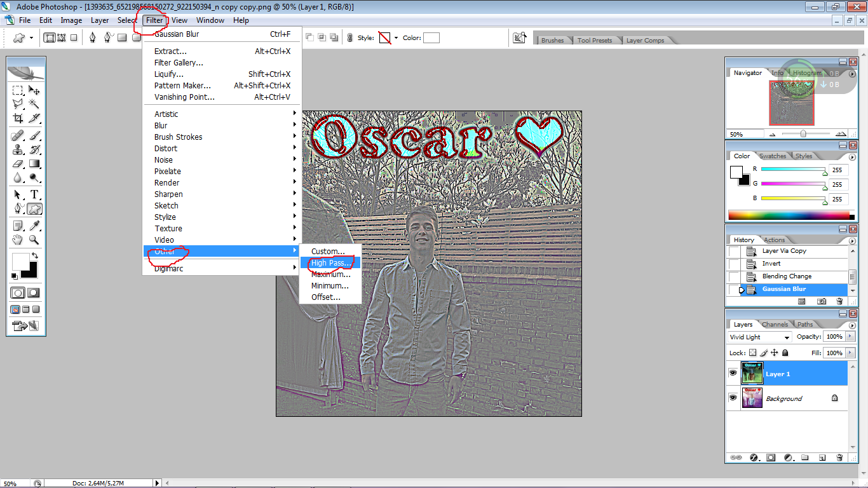Image resolution: width=868 pixels, height=488 pixels.
Task: Switch to Standard Screen mode
Action: tap(15, 309)
